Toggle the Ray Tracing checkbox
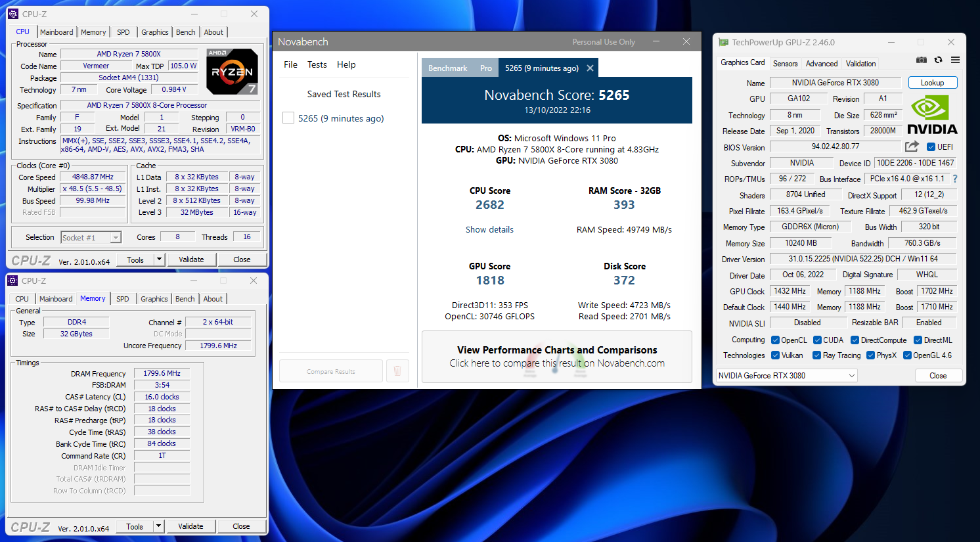The height and width of the screenshot is (542, 980). coord(816,355)
